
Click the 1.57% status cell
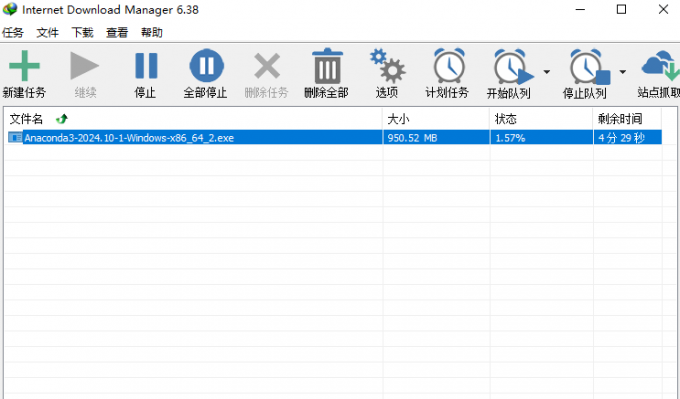coord(510,138)
